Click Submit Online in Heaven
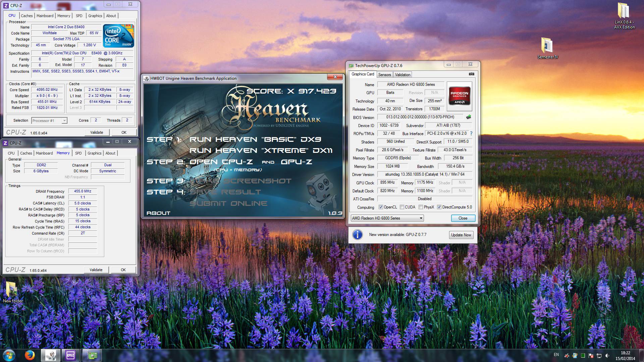 [x=228, y=203]
